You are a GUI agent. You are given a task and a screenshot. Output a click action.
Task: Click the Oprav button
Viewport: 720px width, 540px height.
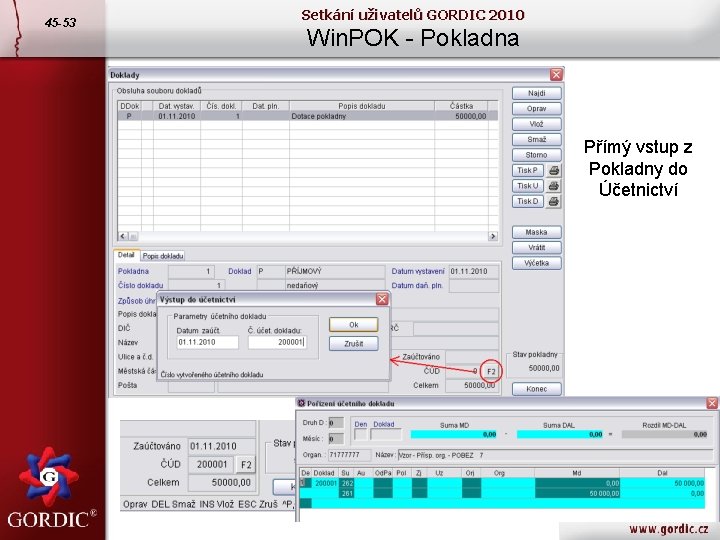[536, 109]
